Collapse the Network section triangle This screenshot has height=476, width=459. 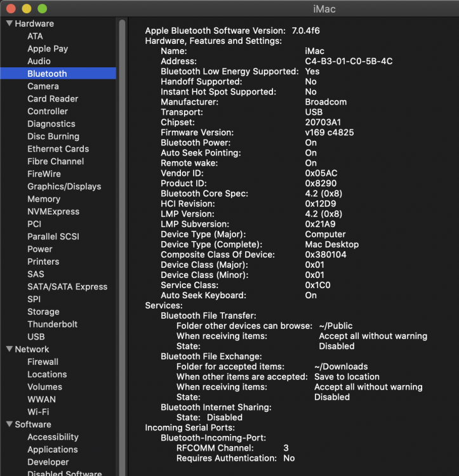pyautogui.click(x=10, y=349)
